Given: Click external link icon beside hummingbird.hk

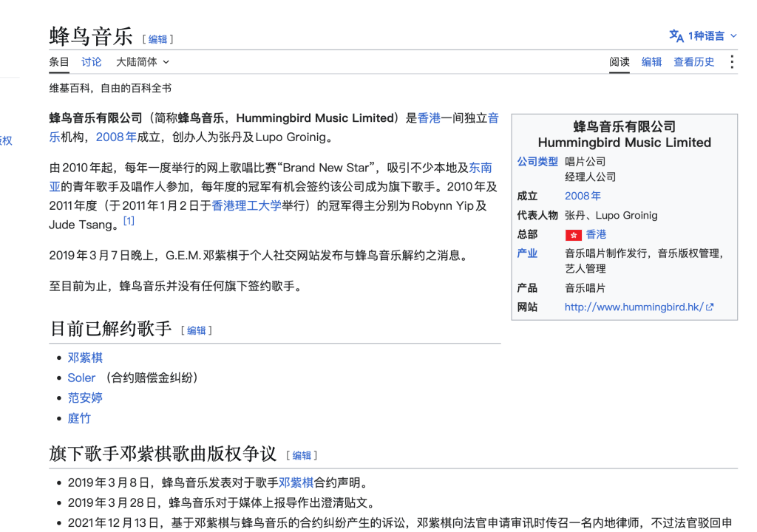Looking at the screenshot, I should [709, 307].
